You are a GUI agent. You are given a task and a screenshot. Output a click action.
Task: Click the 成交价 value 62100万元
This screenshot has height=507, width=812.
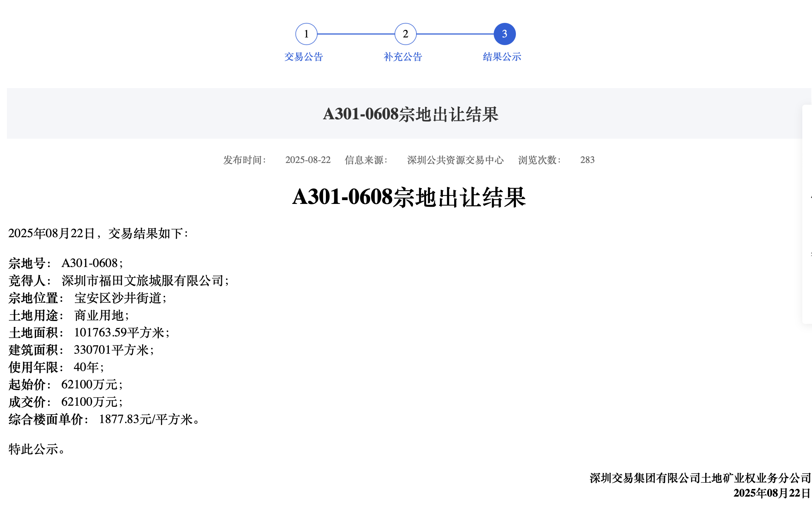click(89, 402)
